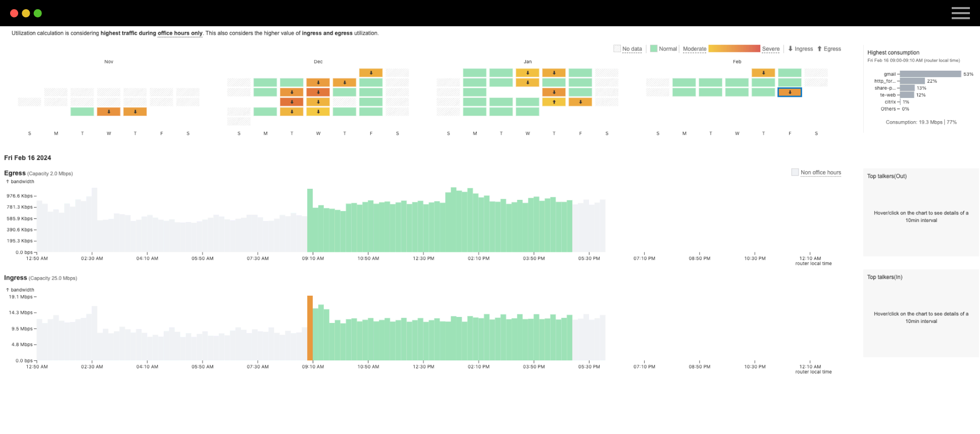Click the gmail bar in Highest consumption
This screenshot has width=980, height=434.
click(x=930, y=74)
